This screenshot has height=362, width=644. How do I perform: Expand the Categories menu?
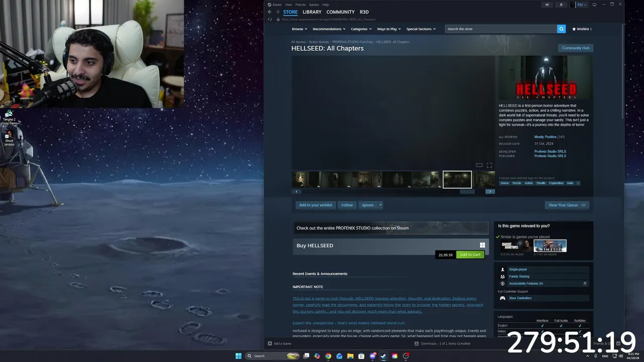(x=361, y=29)
